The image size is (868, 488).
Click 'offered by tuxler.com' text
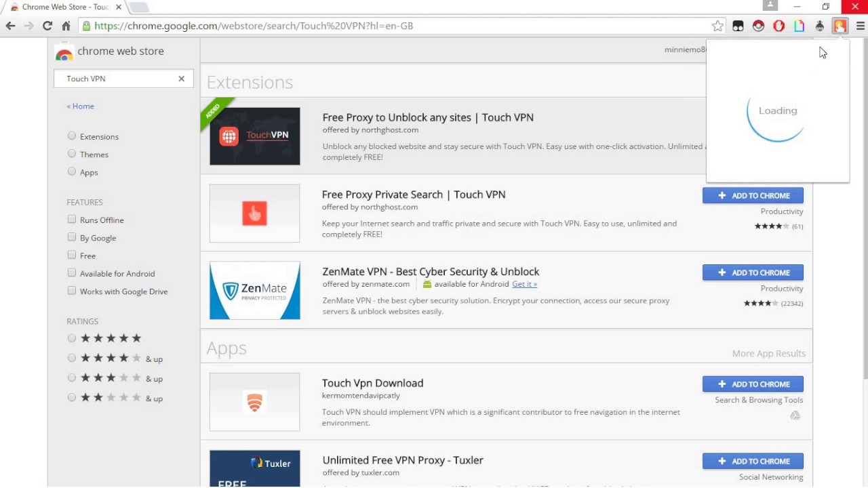[x=361, y=472]
